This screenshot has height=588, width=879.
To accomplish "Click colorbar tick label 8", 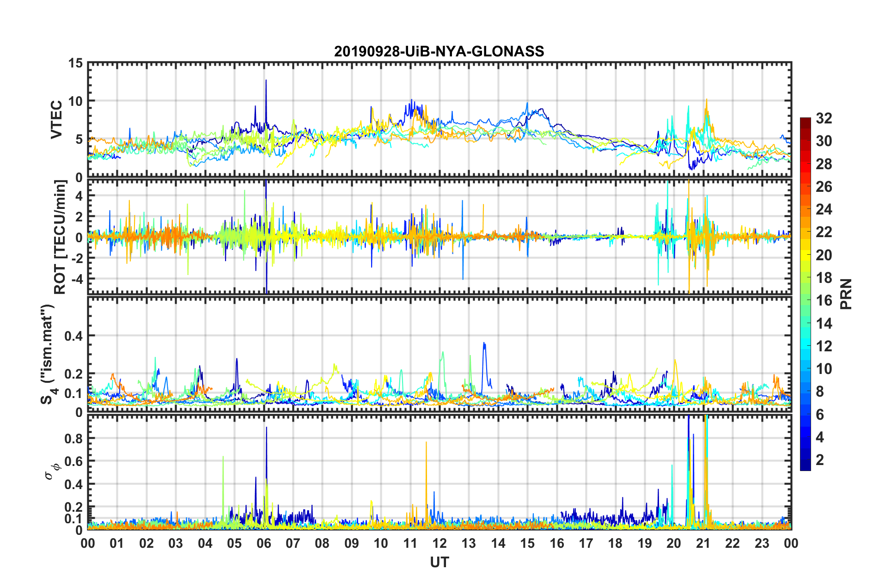I will [x=820, y=392].
